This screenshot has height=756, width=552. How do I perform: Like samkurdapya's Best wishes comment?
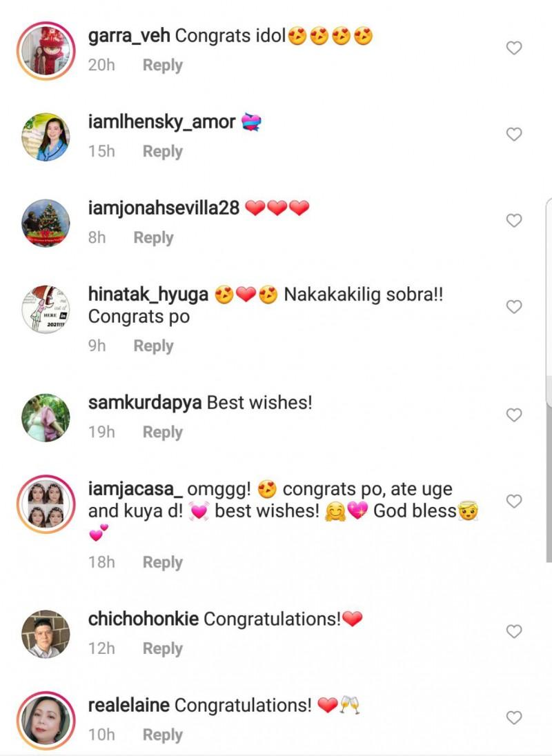pyautogui.click(x=514, y=415)
